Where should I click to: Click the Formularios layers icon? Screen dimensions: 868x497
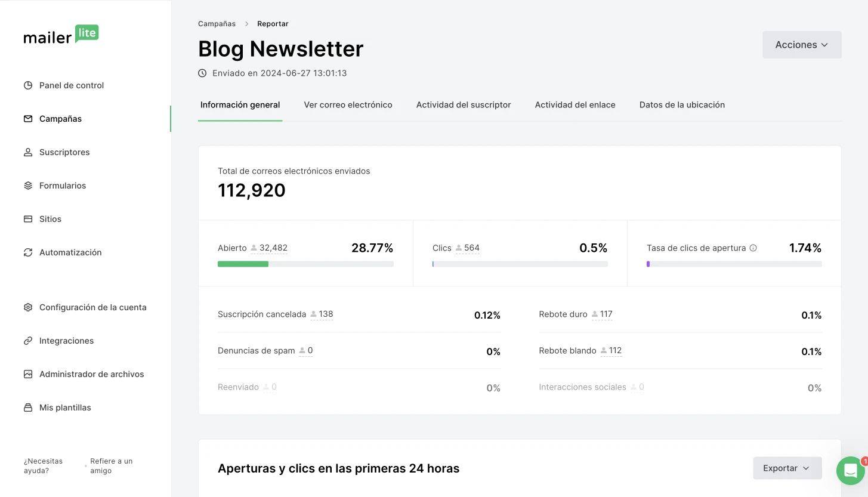pos(28,186)
